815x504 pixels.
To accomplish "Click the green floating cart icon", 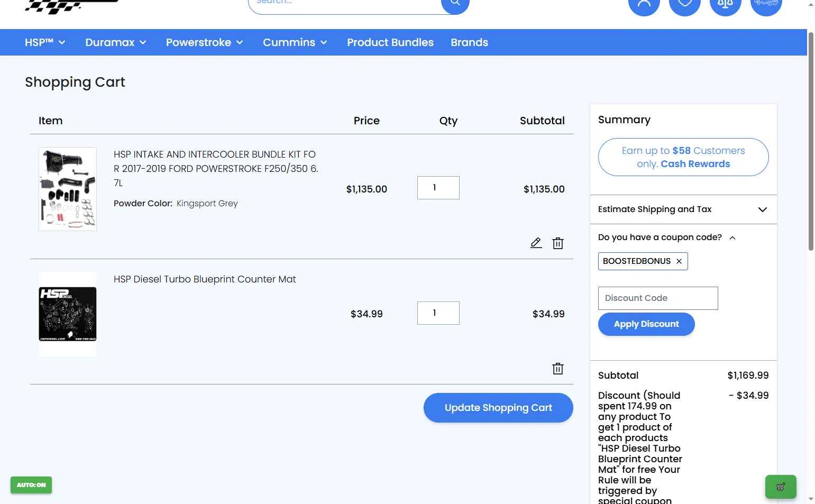I will [x=781, y=487].
